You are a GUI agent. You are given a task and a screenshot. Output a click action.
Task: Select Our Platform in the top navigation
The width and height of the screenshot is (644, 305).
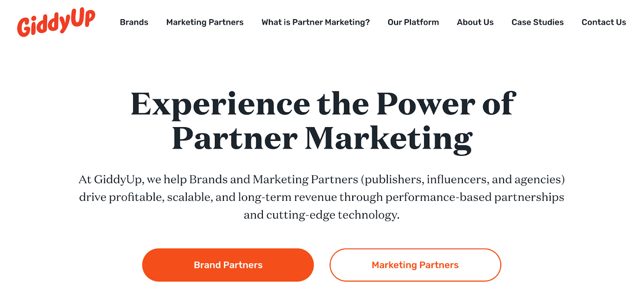(413, 22)
